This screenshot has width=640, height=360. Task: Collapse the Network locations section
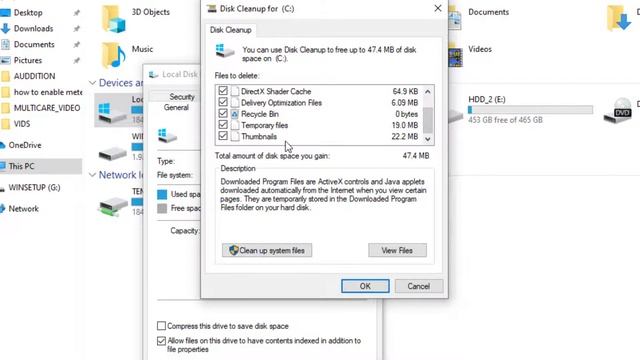point(93,175)
